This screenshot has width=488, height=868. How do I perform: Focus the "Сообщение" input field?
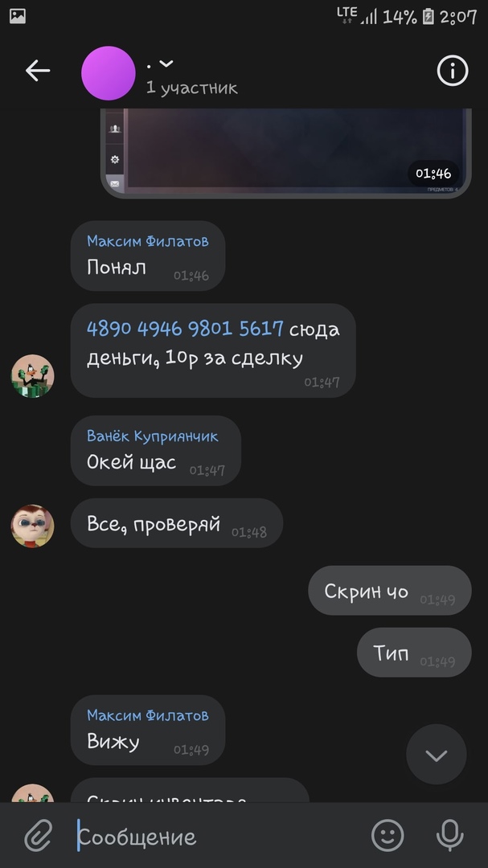tap(222, 837)
